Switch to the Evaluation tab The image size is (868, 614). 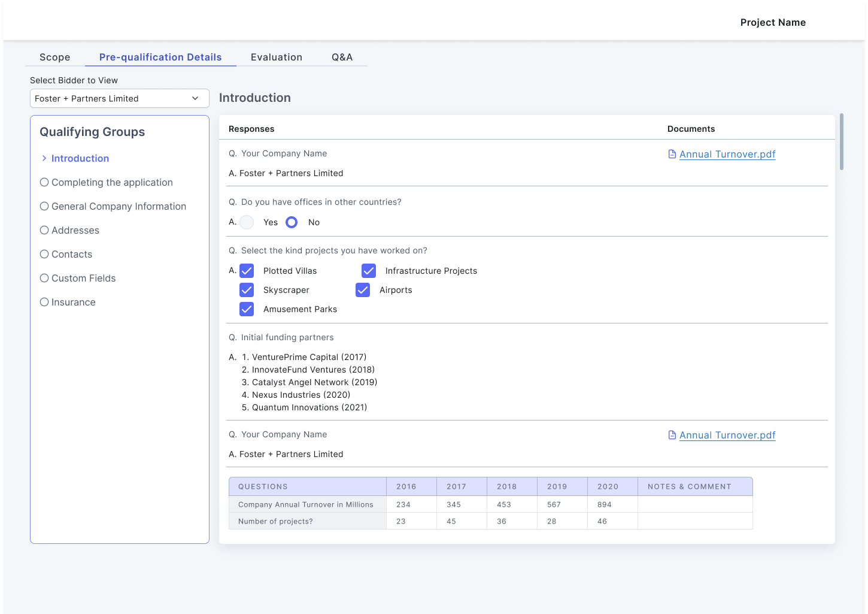coord(277,57)
